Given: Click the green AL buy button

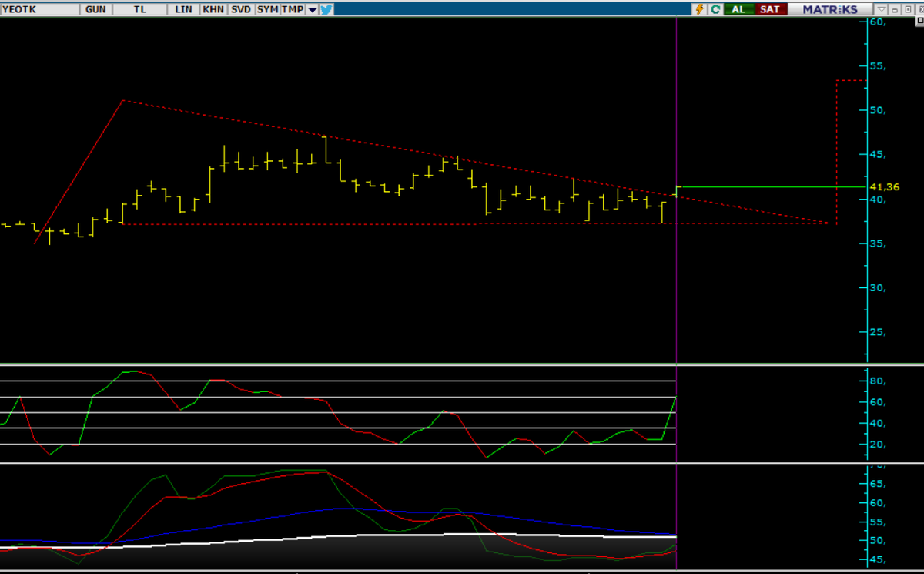Looking at the screenshot, I should coord(739,9).
